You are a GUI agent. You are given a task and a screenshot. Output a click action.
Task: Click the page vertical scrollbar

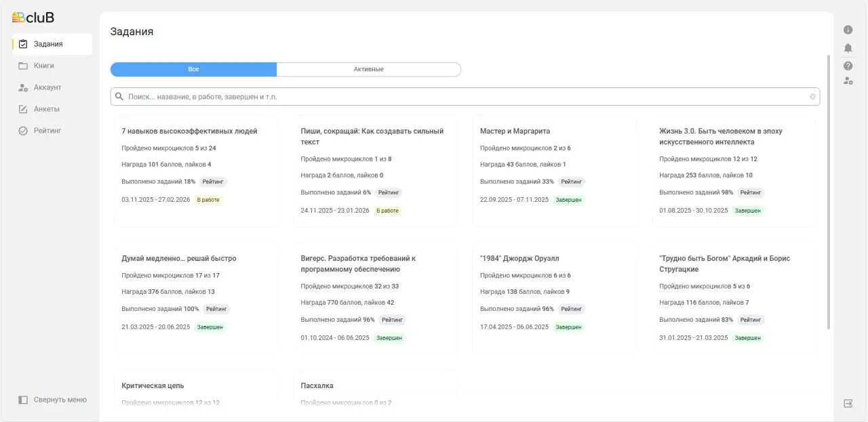click(829, 192)
